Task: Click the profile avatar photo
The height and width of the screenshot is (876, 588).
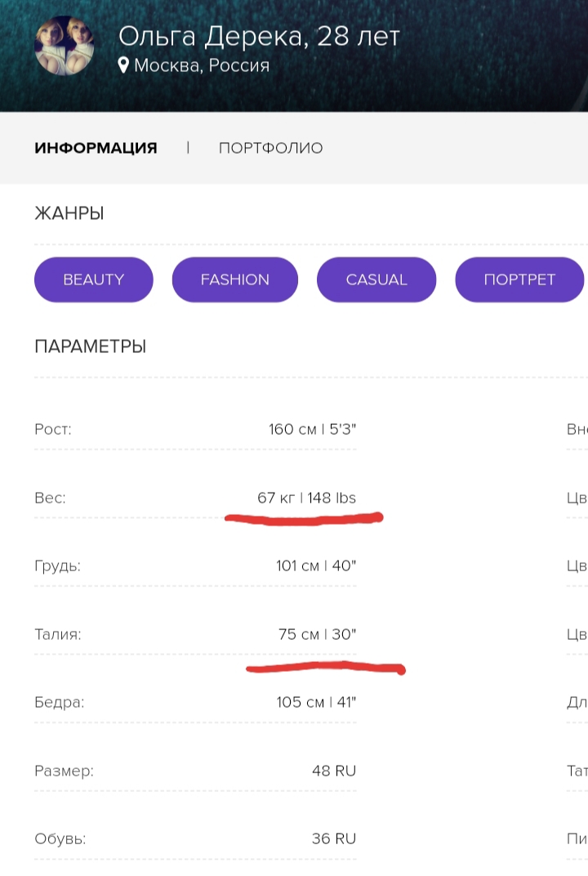Action: point(64,45)
